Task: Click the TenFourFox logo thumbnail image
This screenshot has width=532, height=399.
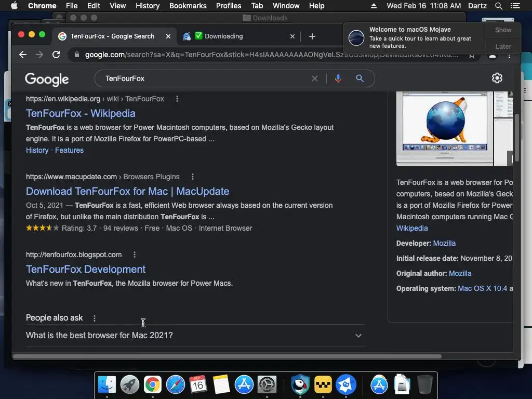Action: tap(445, 128)
